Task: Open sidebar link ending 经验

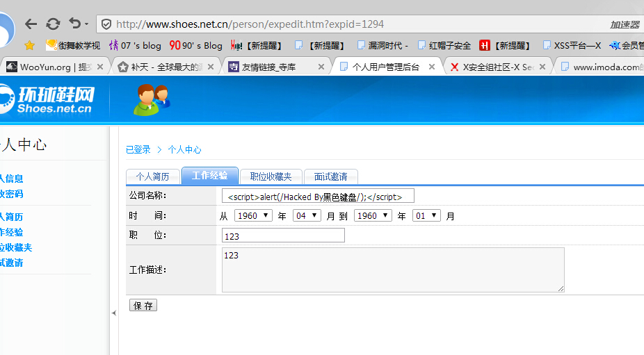Action: [12, 232]
